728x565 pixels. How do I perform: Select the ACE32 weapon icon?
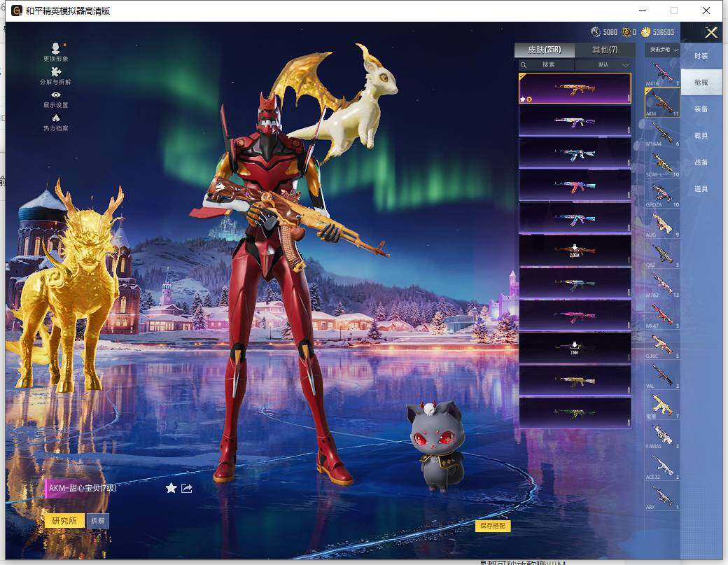pos(662,466)
